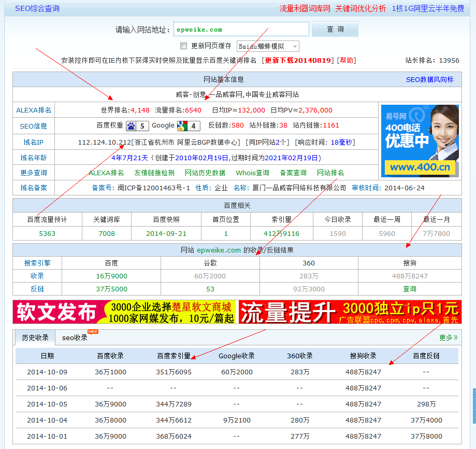Open the 友情链接检测 link
The image size is (476, 449).
pos(154,173)
